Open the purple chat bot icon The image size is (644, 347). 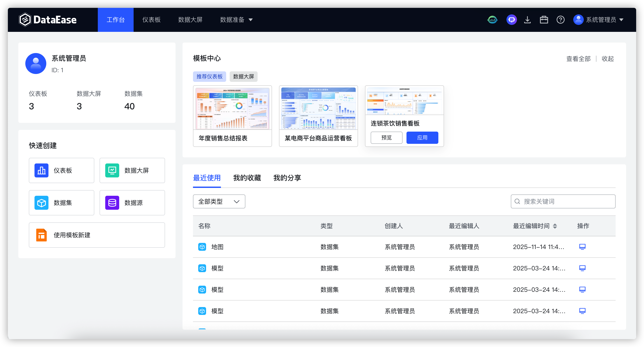(511, 19)
